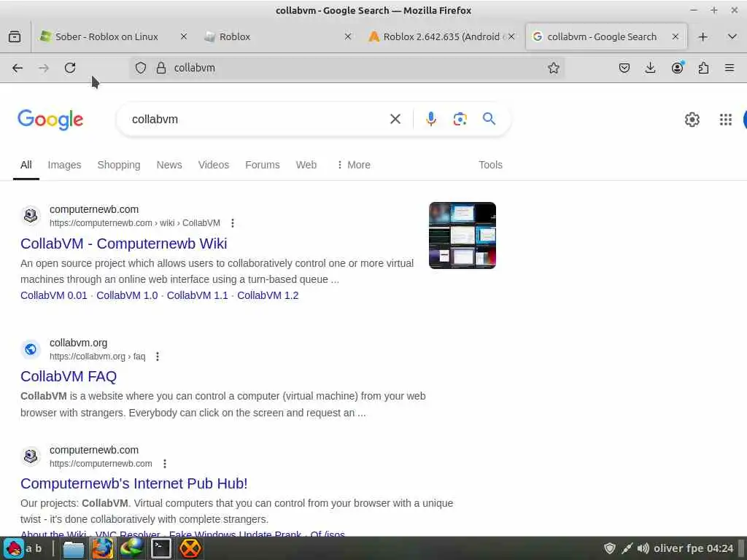Click the forward navigation arrow
The image size is (747, 560).
click(x=44, y=68)
